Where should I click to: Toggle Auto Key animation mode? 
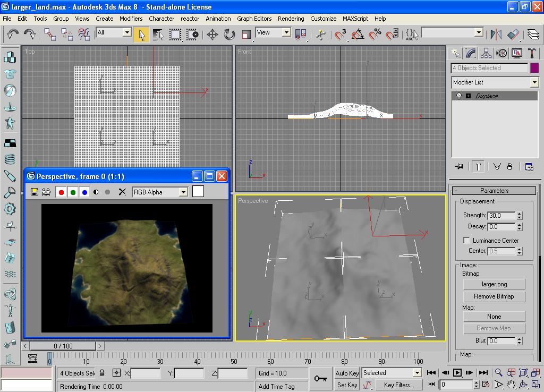(x=346, y=373)
